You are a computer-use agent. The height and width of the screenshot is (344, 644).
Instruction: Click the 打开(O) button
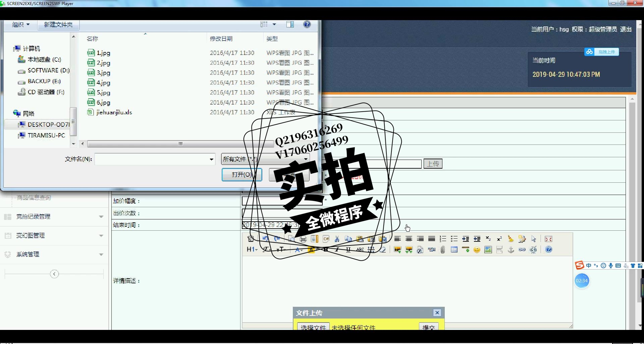(242, 175)
